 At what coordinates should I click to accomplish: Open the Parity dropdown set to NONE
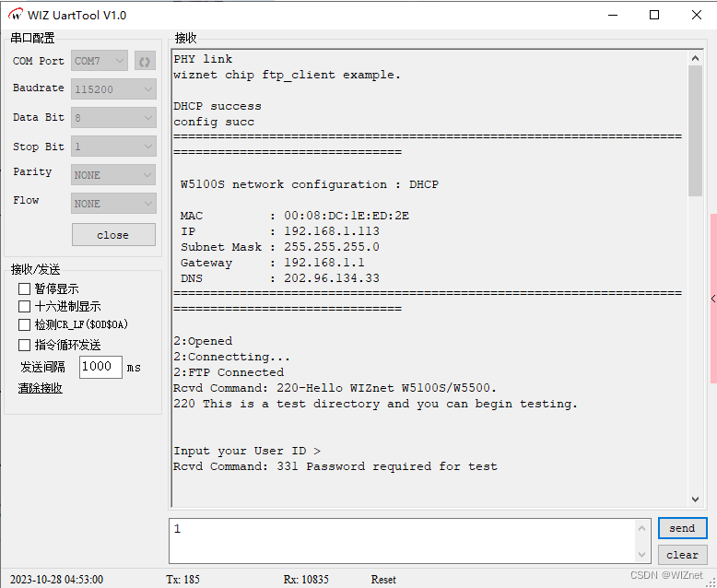click(113, 175)
